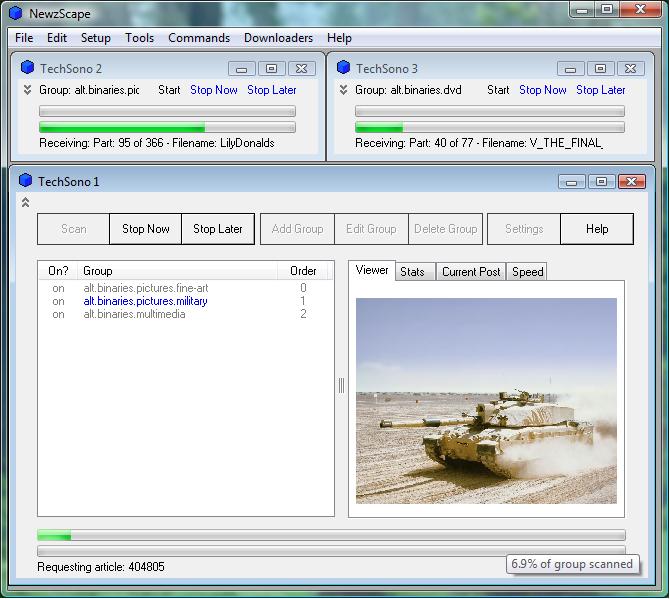Expand the TechSono 2 panel chevron
This screenshot has height=599, width=670.
coord(27,90)
